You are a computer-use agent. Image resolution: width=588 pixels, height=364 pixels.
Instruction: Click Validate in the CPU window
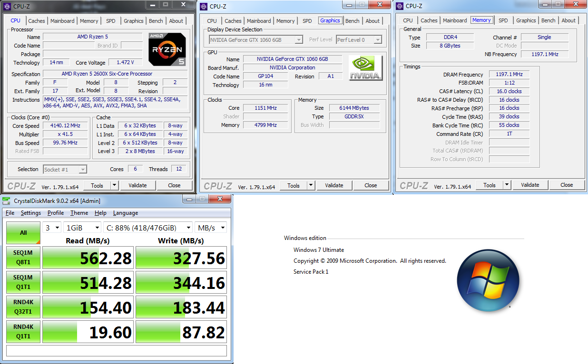tap(137, 185)
